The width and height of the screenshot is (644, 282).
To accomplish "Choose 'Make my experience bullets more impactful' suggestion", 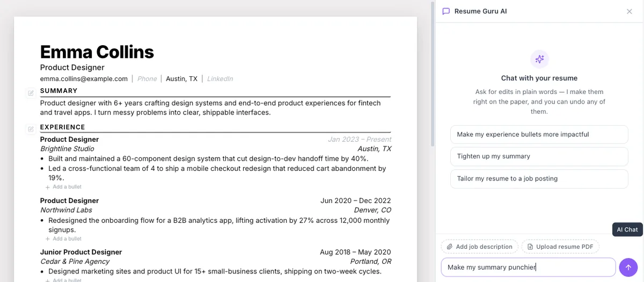I will [x=539, y=134].
